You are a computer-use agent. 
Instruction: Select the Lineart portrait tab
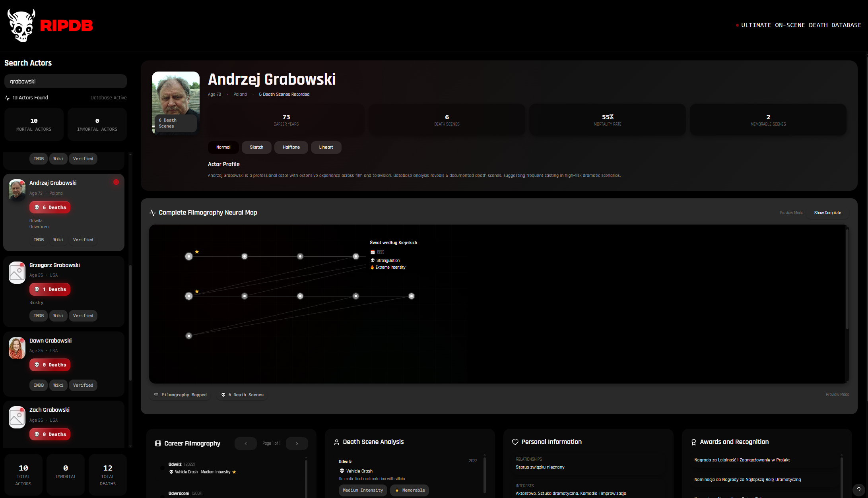click(326, 147)
